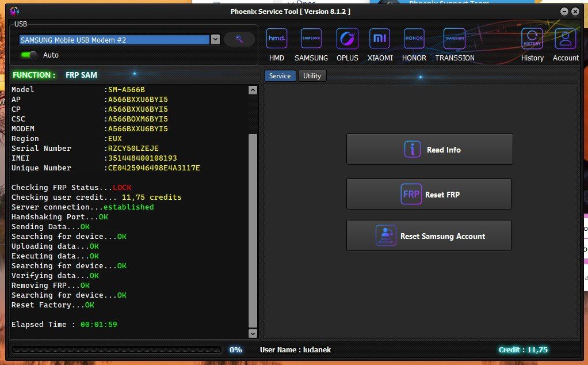
Task: Choose the Xiaomi MI icon
Action: 380,39
